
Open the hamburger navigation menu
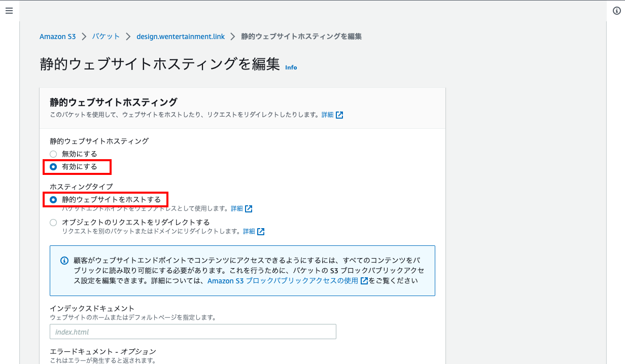pyautogui.click(x=9, y=11)
